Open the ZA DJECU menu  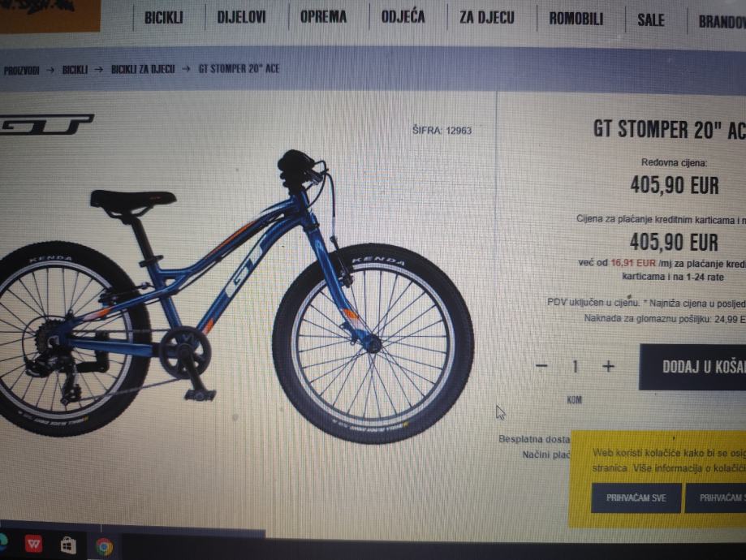point(487,18)
